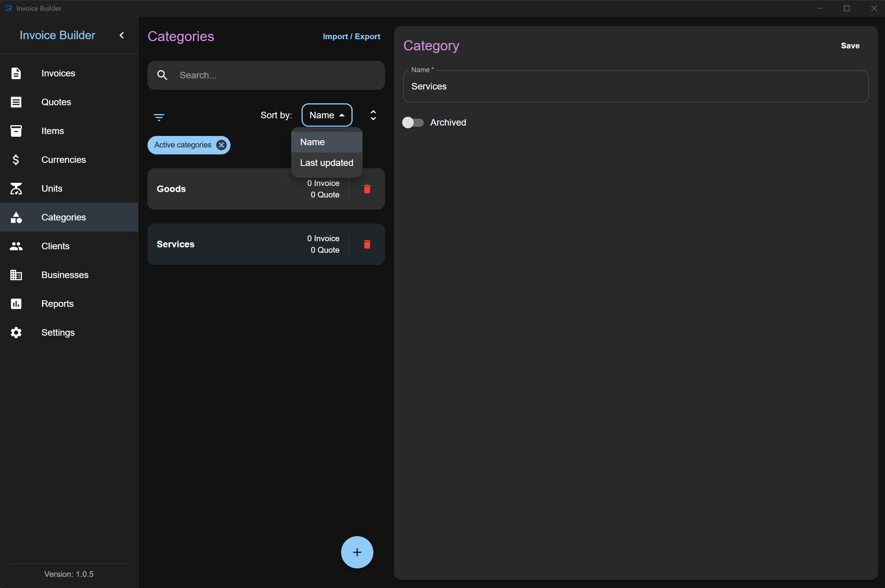The image size is (885, 588).
Task: Click the Sort by: label
Action: [x=276, y=115]
